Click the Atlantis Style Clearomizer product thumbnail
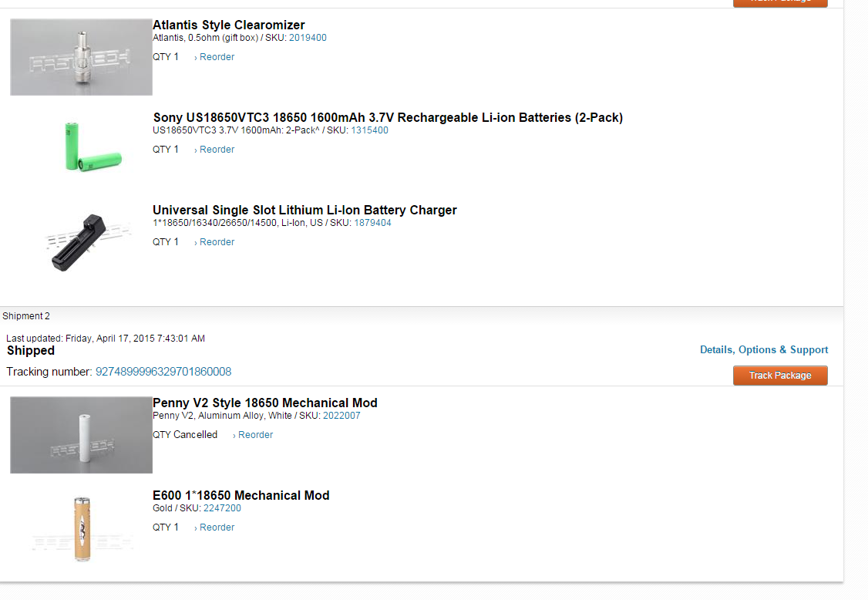This screenshot has width=868, height=600. click(81, 57)
